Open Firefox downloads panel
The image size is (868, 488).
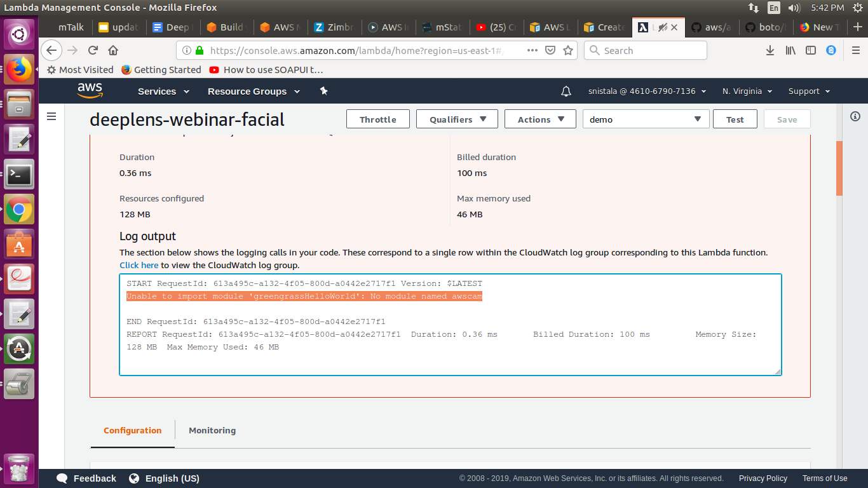770,50
